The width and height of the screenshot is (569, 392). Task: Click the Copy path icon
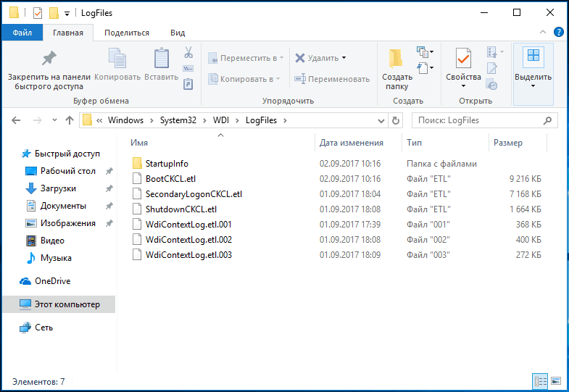(188, 69)
